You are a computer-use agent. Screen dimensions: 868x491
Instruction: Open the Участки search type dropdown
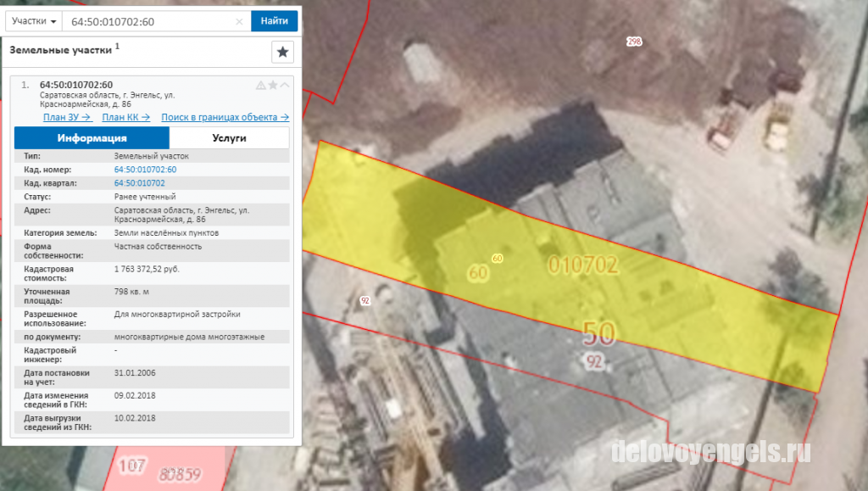[34, 21]
